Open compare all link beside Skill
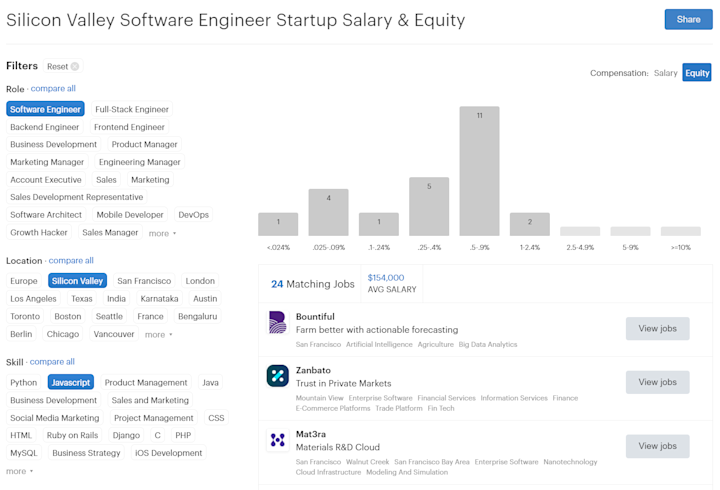 coord(52,361)
